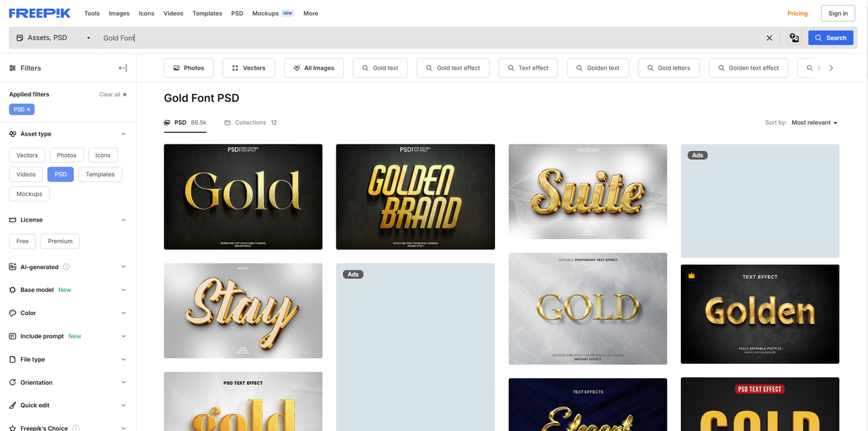Expand the Quick edit filter section

click(x=123, y=405)
